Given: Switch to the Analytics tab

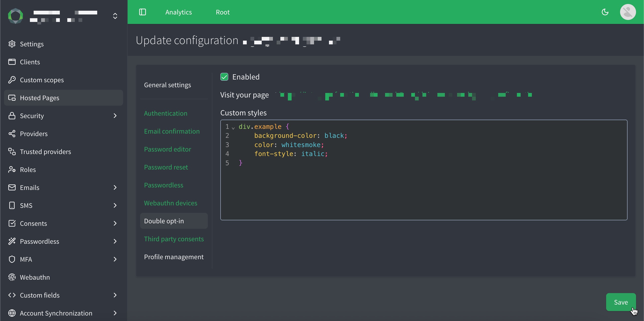Looking at the screenshot, I should 178,12.
